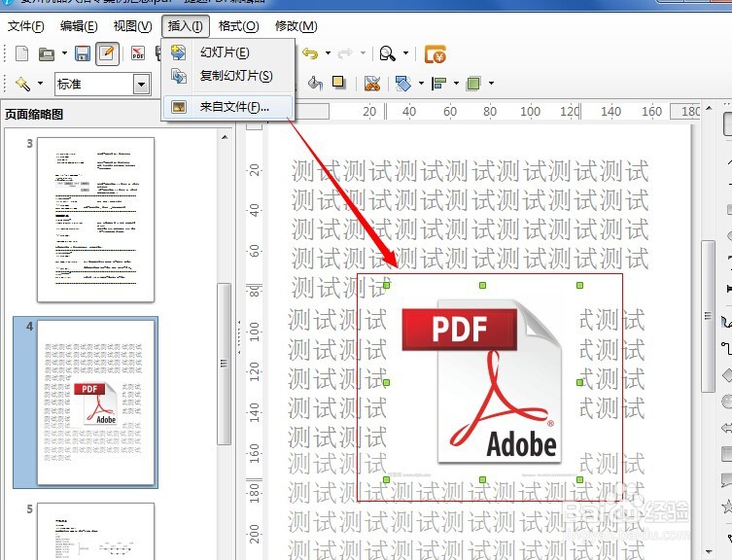Viewport: 732px width, 560px height.
Task: Expand the rotate icon dropdown arrow
Action: [x=421, y=84]
